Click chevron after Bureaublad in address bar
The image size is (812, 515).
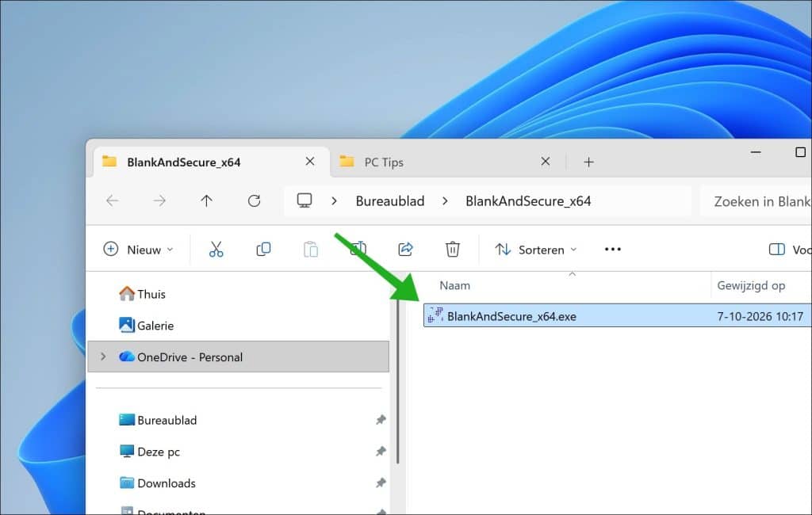tap(445, 200)
